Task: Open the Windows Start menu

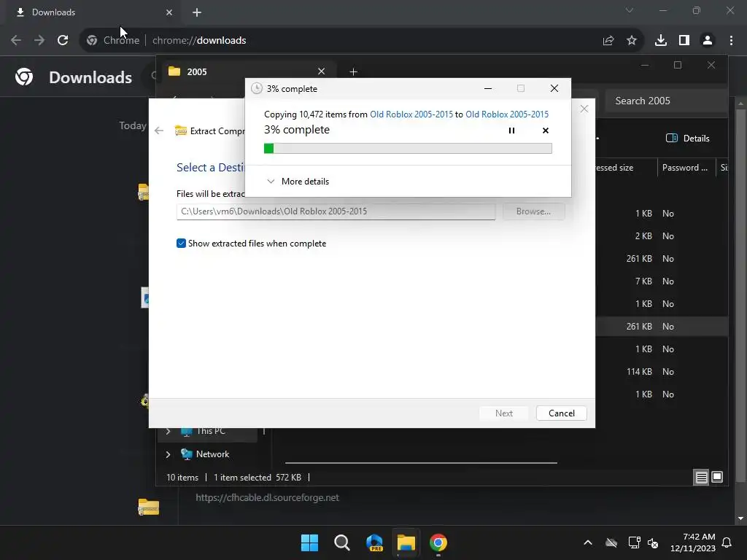Action: (x=309, y=542)
